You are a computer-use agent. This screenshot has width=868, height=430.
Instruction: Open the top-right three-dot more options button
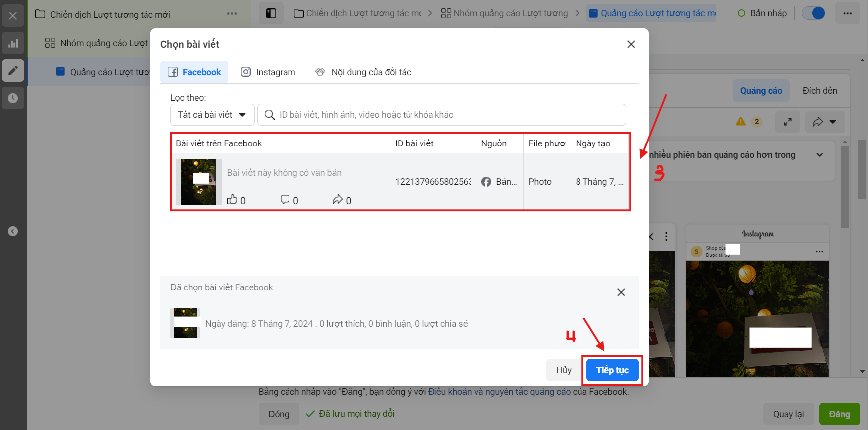coord(848,13)
